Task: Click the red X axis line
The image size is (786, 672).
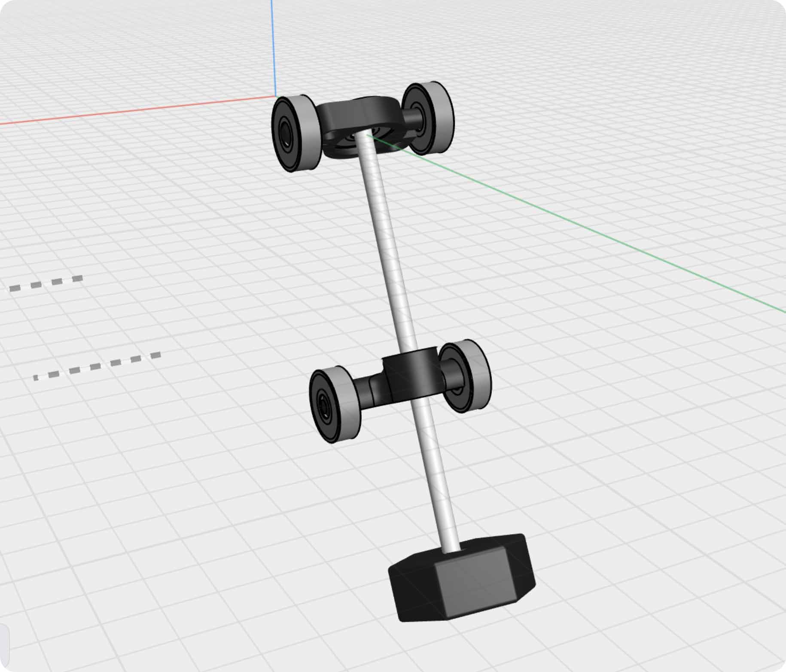Action: [129, 111]
